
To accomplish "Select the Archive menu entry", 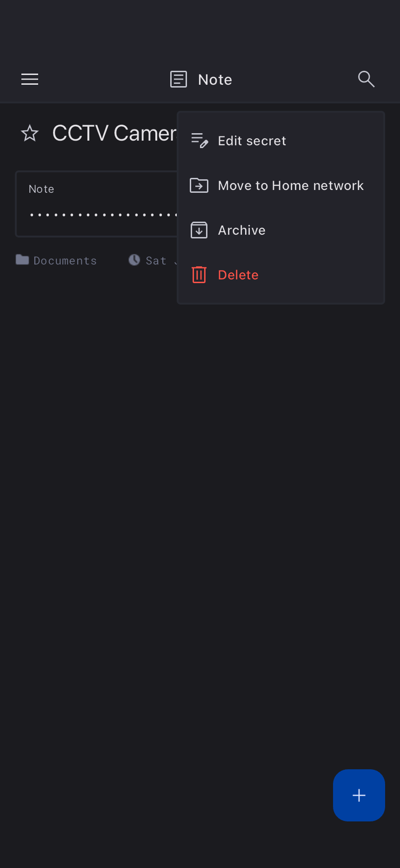I will tap(281, 230).
